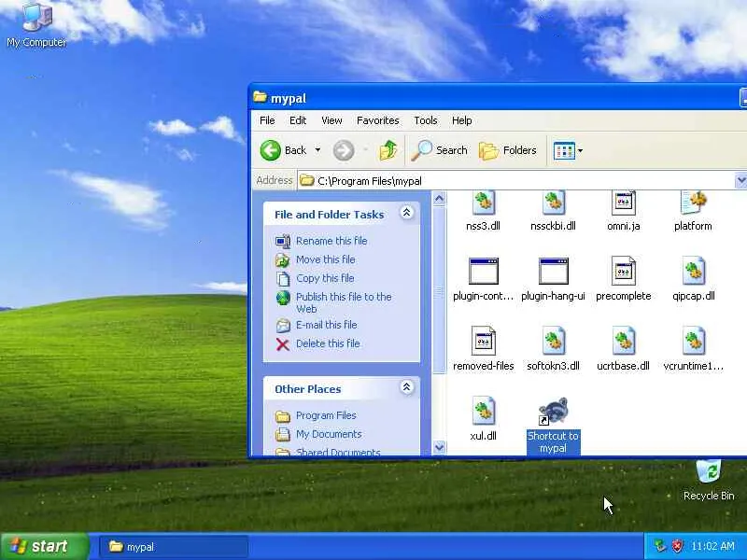Click the red security shield tray icon

click(x=677, y=546)
